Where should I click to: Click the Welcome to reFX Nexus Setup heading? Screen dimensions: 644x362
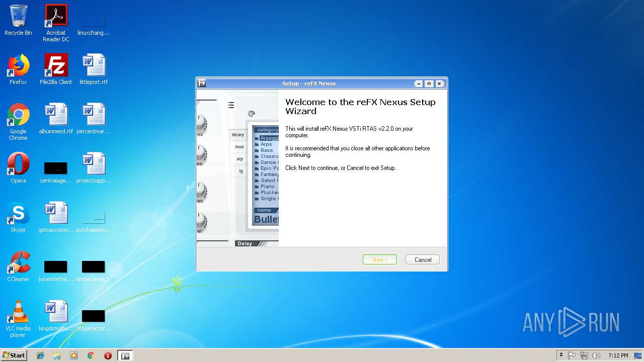[x=360, y=107]
